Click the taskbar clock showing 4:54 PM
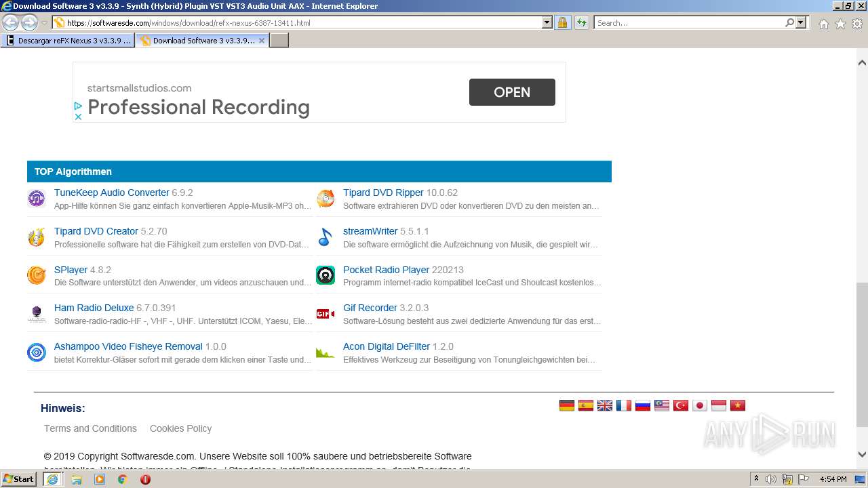Viewport: 868px width, 488px height. [x=833, y=479]
